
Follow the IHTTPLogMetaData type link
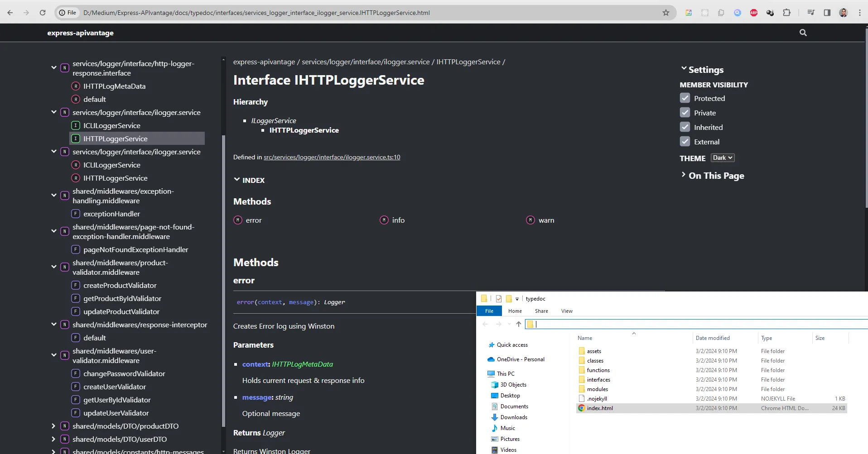(x=302, y=364)
